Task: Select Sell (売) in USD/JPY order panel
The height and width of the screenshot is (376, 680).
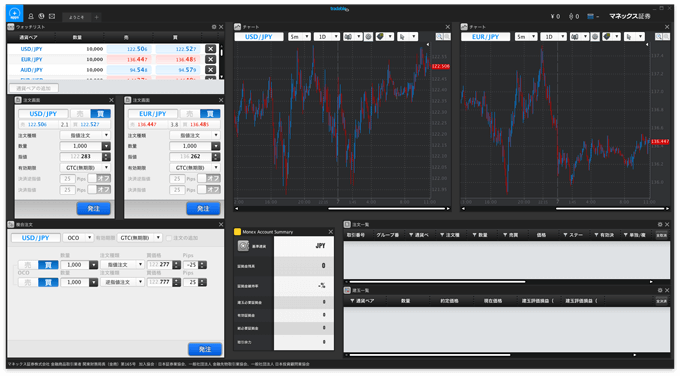Action: 80,114
